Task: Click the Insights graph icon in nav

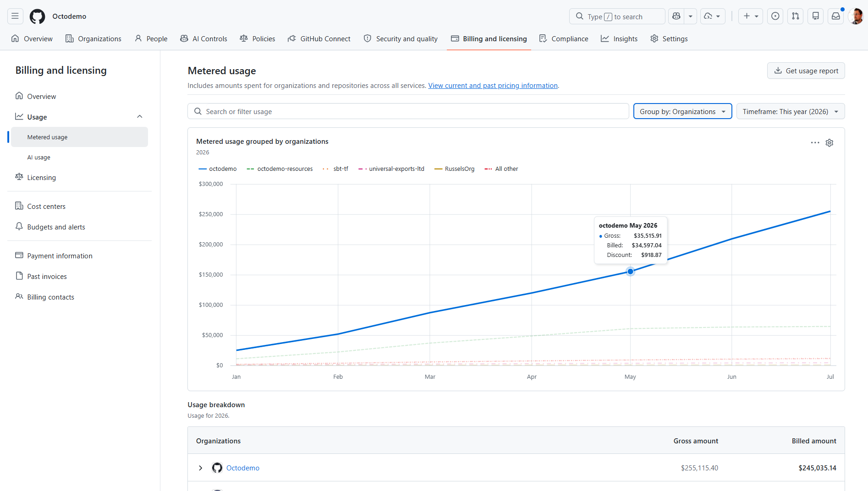Action: [605, 38]
